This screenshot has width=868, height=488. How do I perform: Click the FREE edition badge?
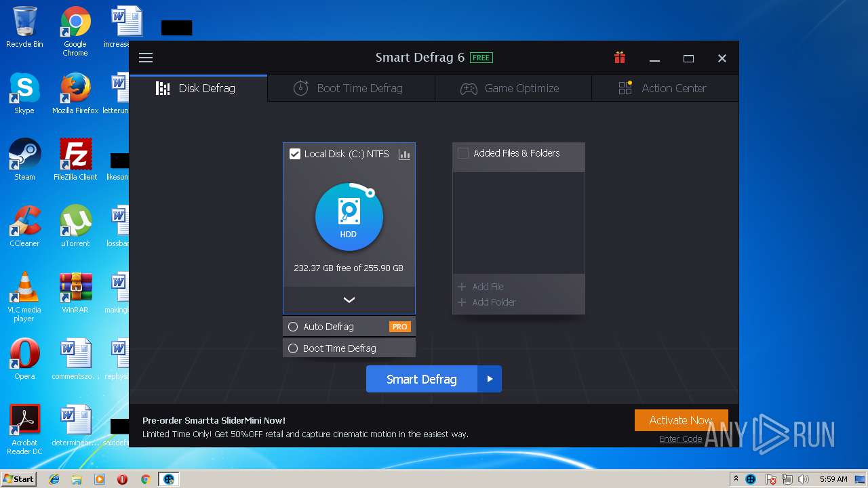[481, 58]
